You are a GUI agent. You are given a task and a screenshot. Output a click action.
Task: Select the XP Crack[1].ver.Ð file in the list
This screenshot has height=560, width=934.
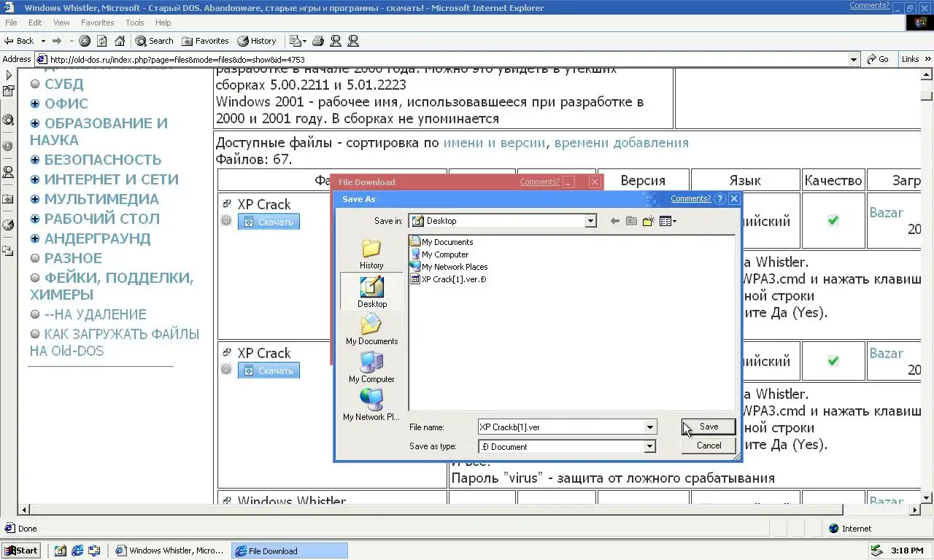click(x=448, y=279)
